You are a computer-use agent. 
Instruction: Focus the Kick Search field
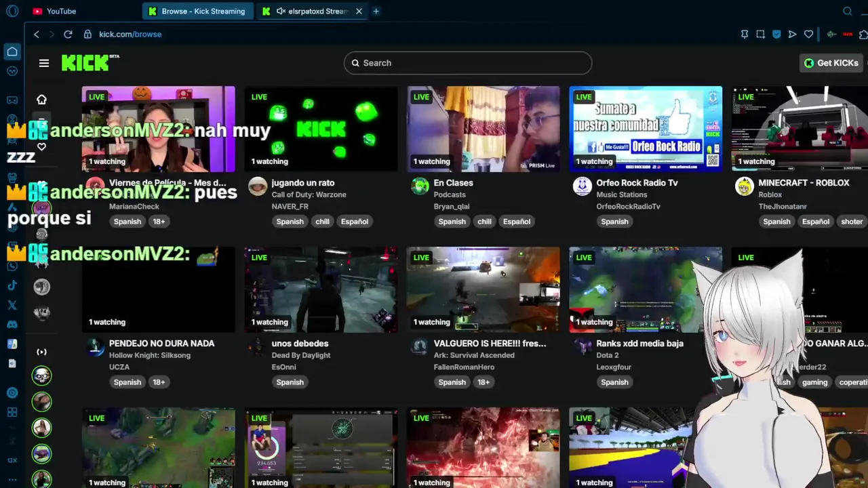[x=468, y=63]
